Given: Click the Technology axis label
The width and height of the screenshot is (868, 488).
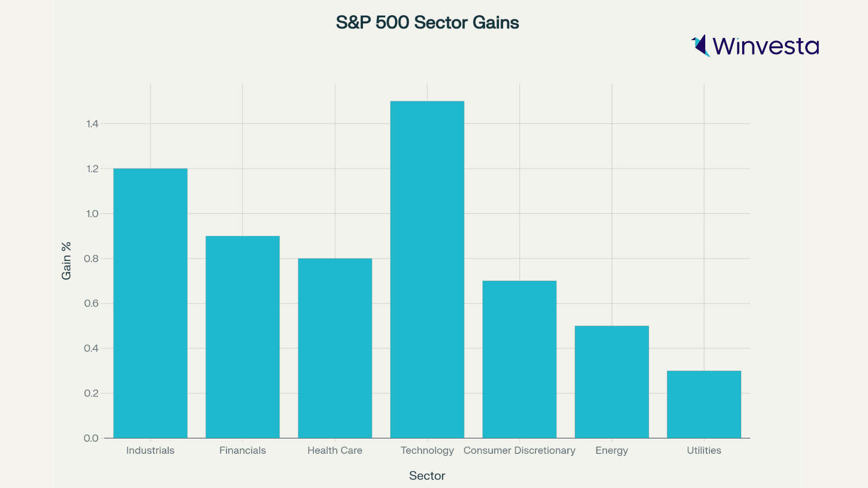Looking at the screenshot, I should (x=427, y=451).
